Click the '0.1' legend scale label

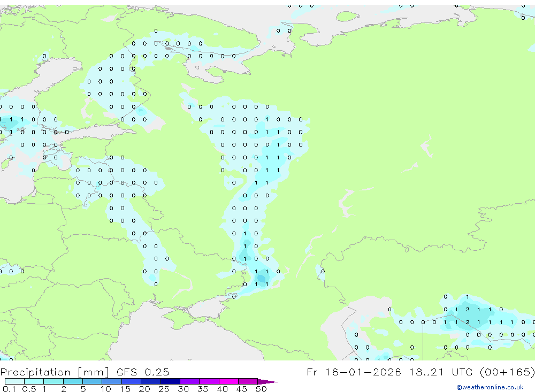[x=9, y=389]
